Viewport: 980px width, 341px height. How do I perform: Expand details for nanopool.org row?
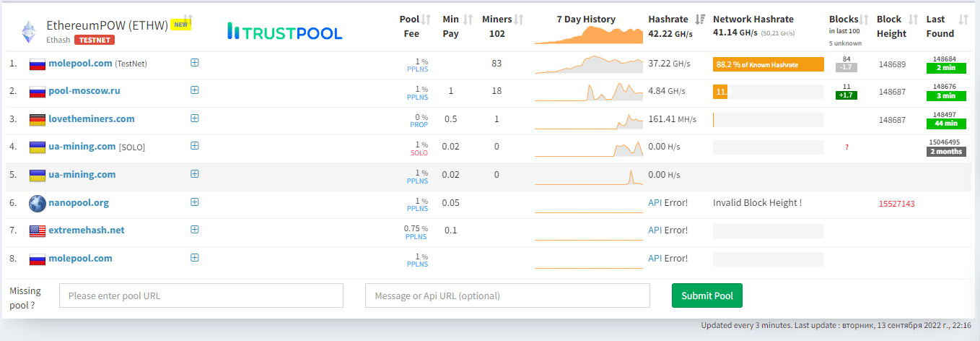195,202
